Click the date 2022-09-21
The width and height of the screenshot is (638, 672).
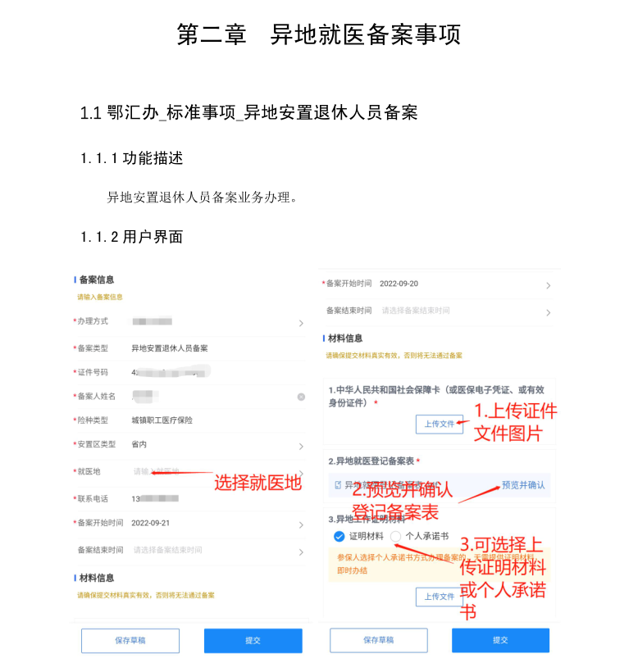coord(151,523)
